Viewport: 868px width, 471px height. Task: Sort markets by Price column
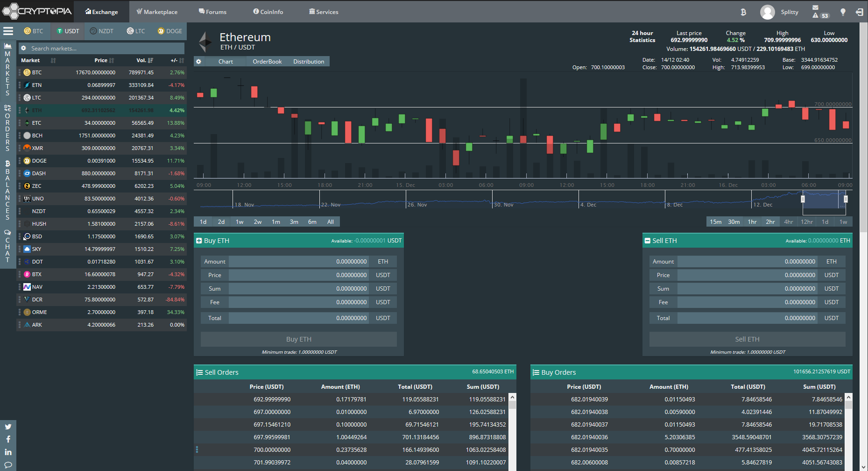(104, 60)
